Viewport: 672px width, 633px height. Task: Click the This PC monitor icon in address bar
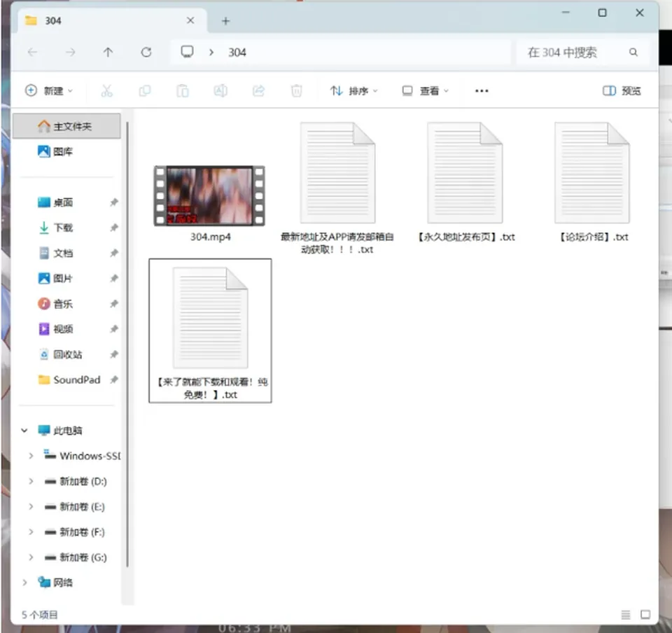tap(188, 52)
